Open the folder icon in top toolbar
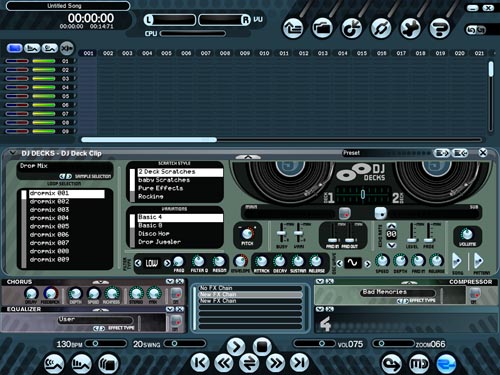This screenshot has width=500, height=375. click(x=322, y=28)
